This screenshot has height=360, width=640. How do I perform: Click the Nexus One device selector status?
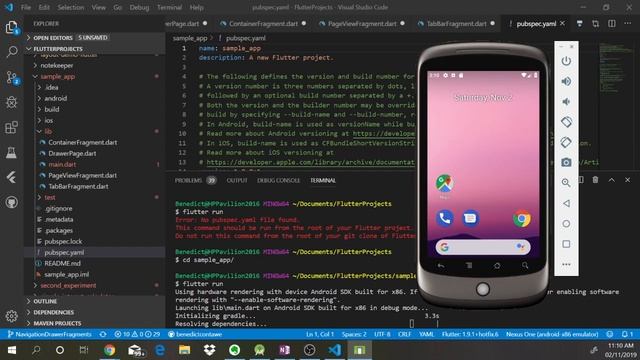(x=552, y=334)
